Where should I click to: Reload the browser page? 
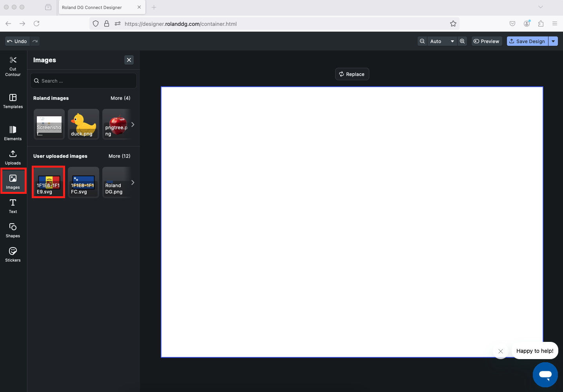coord(36,23)
